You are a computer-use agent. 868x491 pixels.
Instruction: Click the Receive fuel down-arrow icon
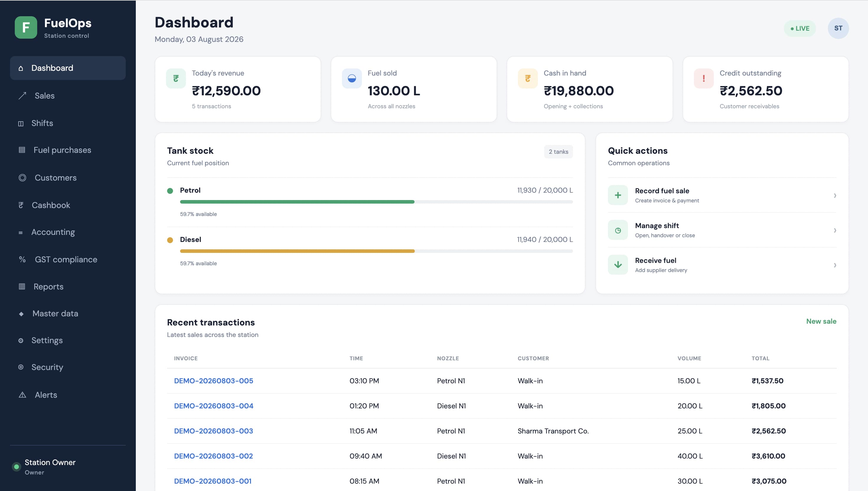(618, 265)
